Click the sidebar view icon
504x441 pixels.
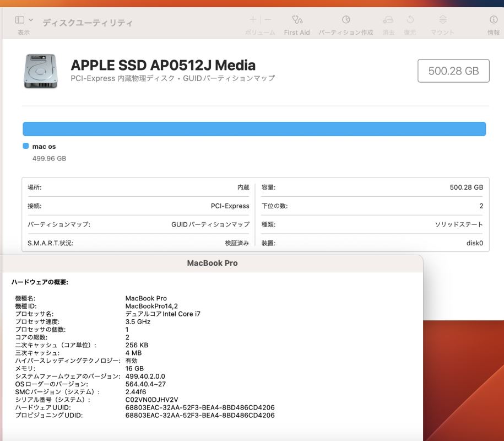[20, 20]
